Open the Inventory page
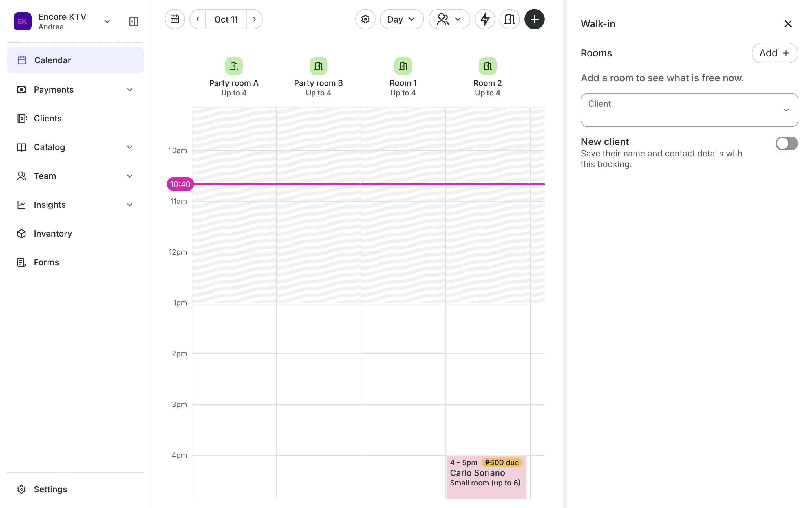Screen dimensions: 812x508 point(75,233)
